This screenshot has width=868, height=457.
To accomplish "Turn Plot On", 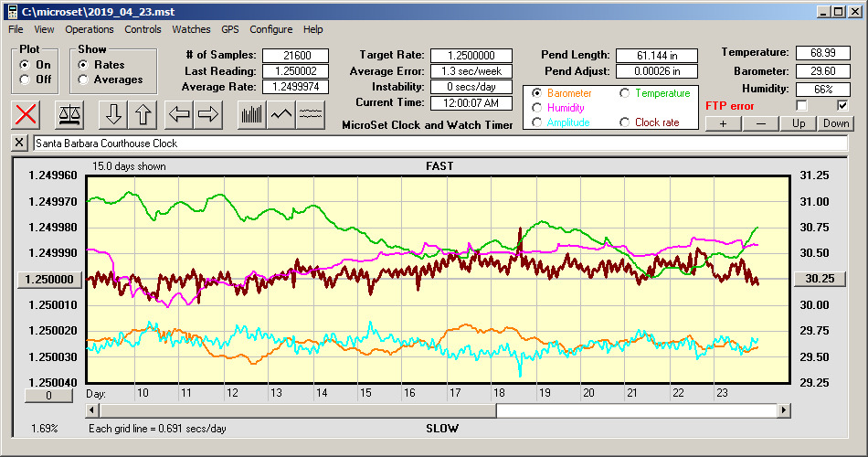I will click(x=35, y=65).
